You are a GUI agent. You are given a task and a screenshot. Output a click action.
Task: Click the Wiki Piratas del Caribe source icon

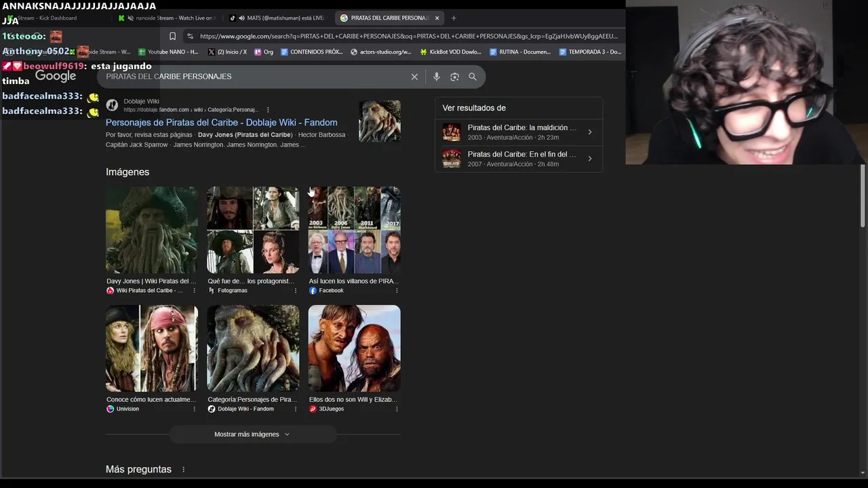110,291
